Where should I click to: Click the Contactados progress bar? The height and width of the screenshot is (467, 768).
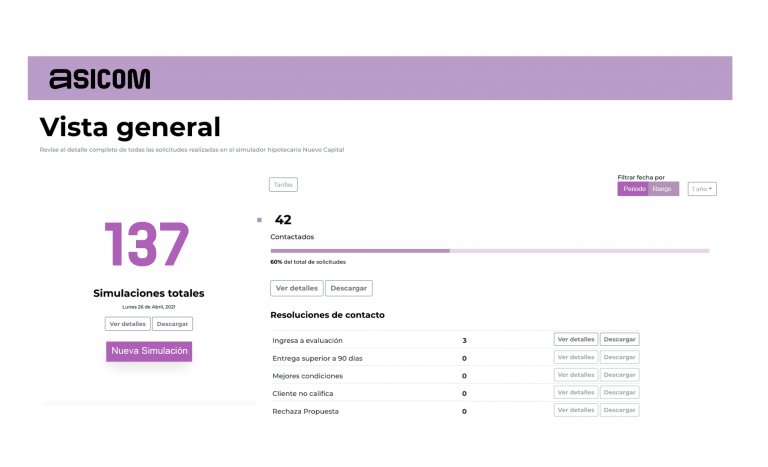pos(489,251)
